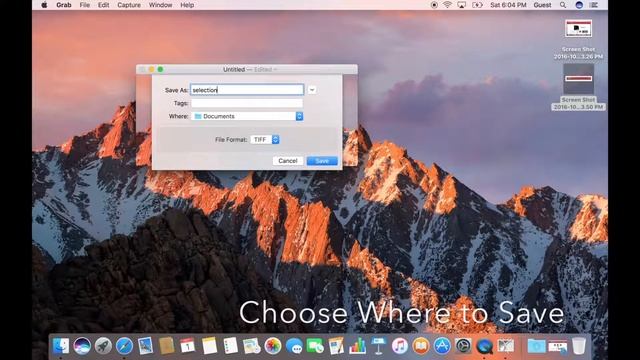Launch Siri from the Dock
The height and width of the screenshot is (360, 640).
click(82, 346)
